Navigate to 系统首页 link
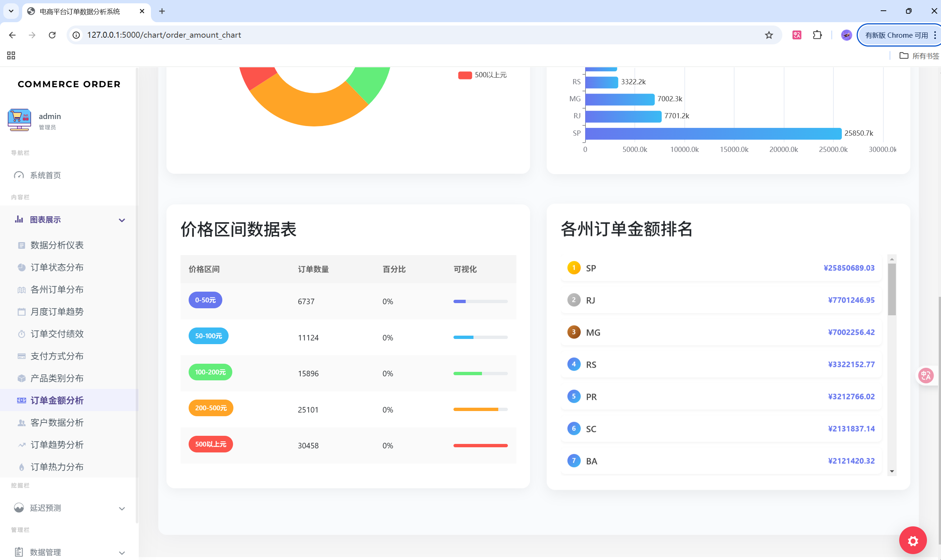The width and height of the screenshot is (941, 560). pos(45,175)
